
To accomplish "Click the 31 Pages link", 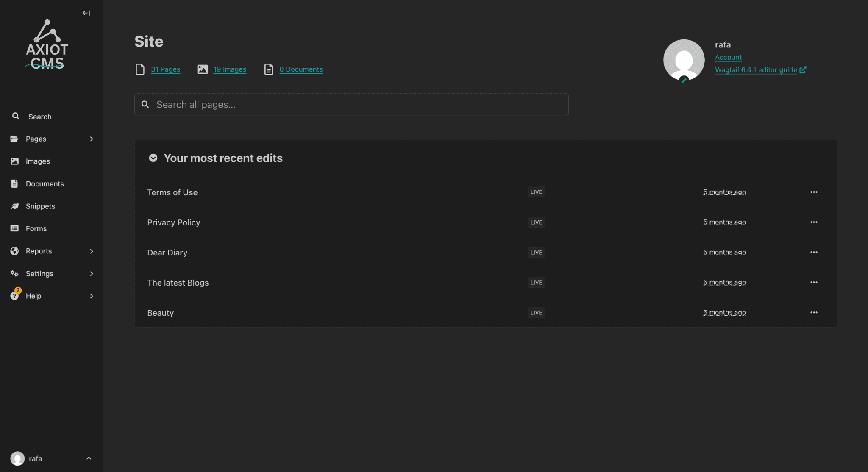I will click(x=165, y=69).
